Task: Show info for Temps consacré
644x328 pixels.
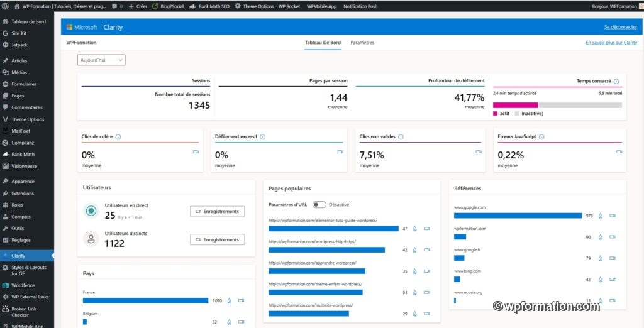Action: point(616,81)
